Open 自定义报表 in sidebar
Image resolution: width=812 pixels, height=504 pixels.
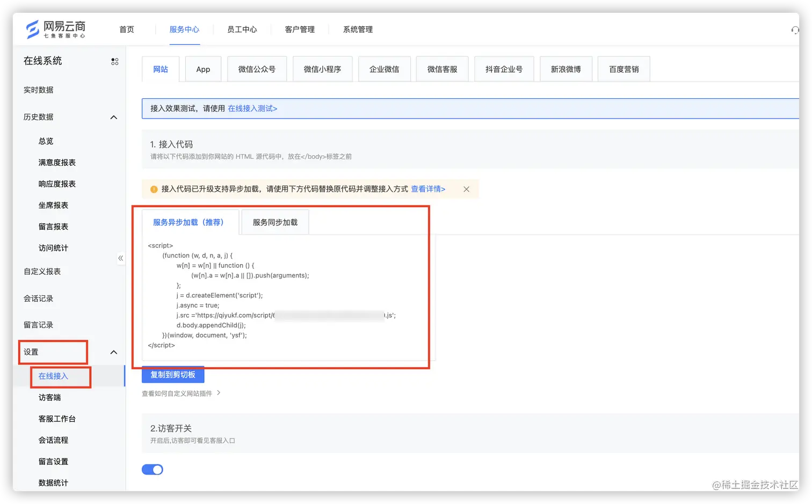pyautogui.click(x=42, y=272)
